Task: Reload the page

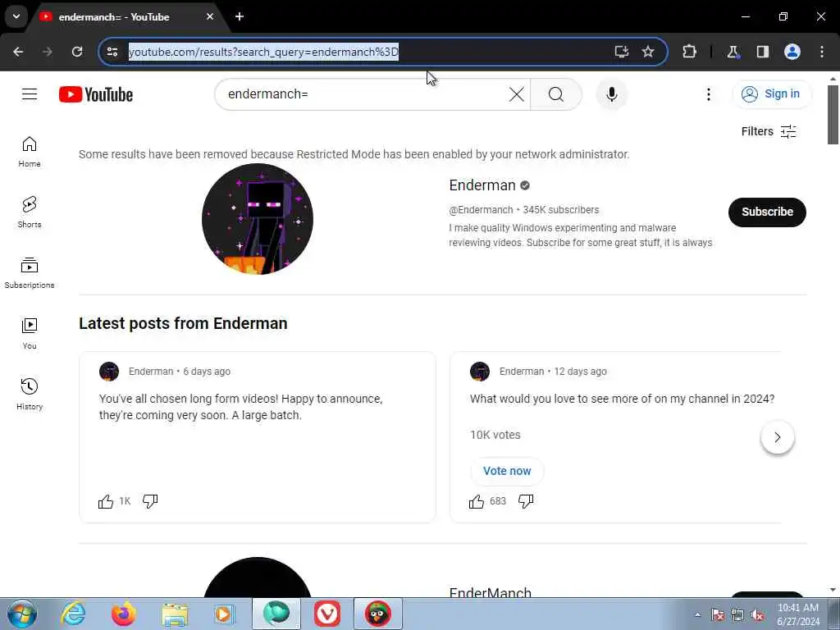Action: pyautogui.click(x=77, y=52)
